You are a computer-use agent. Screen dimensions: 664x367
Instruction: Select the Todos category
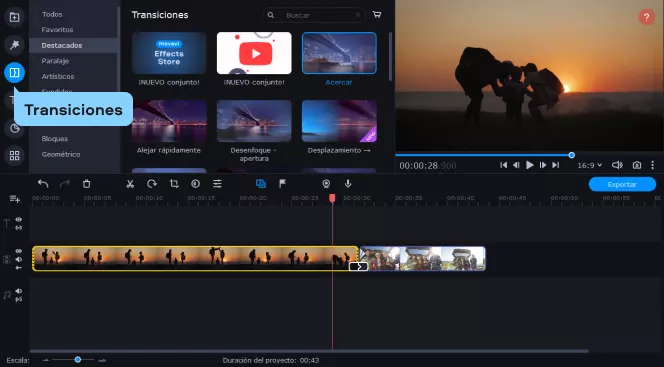52,14
